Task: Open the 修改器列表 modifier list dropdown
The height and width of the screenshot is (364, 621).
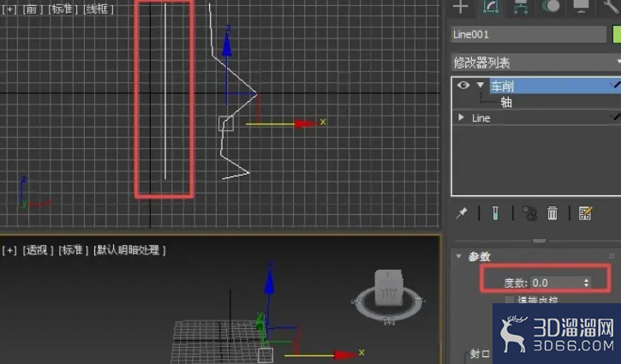Action: click(x=536, y=63)
